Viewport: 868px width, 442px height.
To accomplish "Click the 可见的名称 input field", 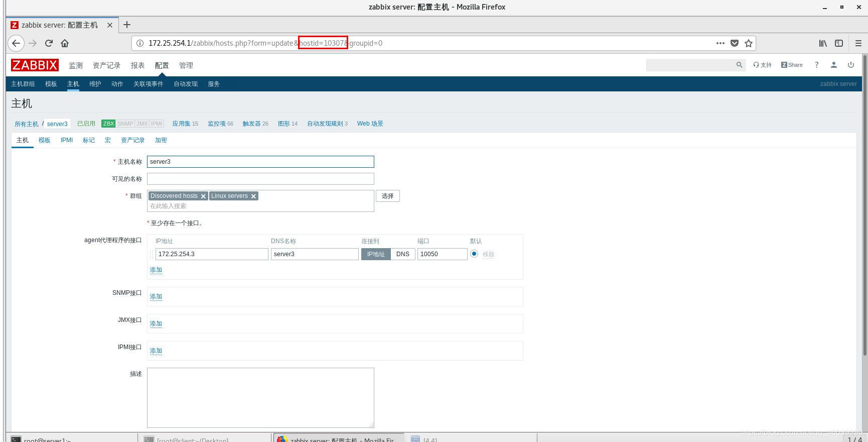I will point(260,179).
